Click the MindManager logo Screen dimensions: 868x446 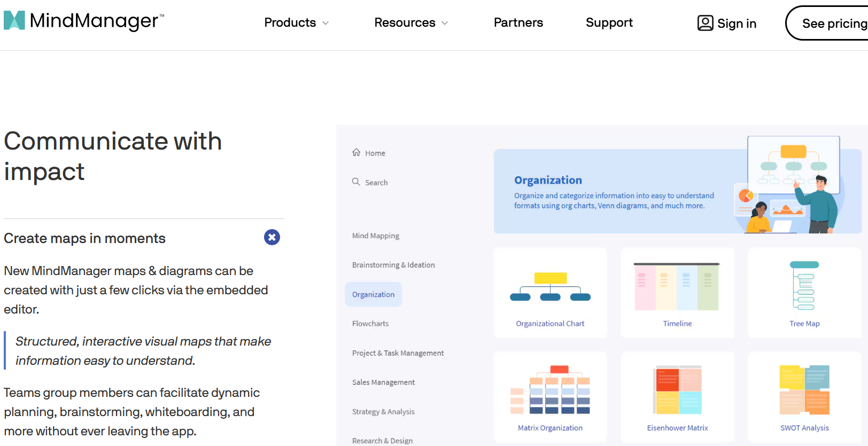[84, 21]
